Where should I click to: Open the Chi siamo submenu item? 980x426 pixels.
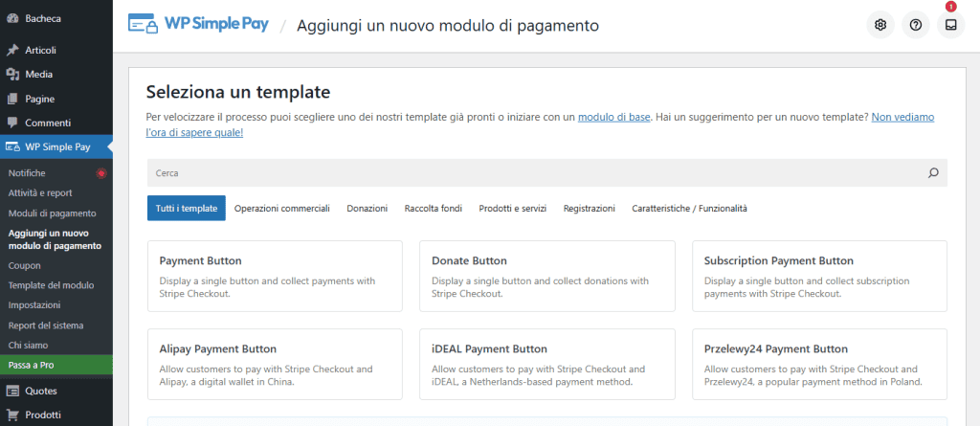pos(28,346)
